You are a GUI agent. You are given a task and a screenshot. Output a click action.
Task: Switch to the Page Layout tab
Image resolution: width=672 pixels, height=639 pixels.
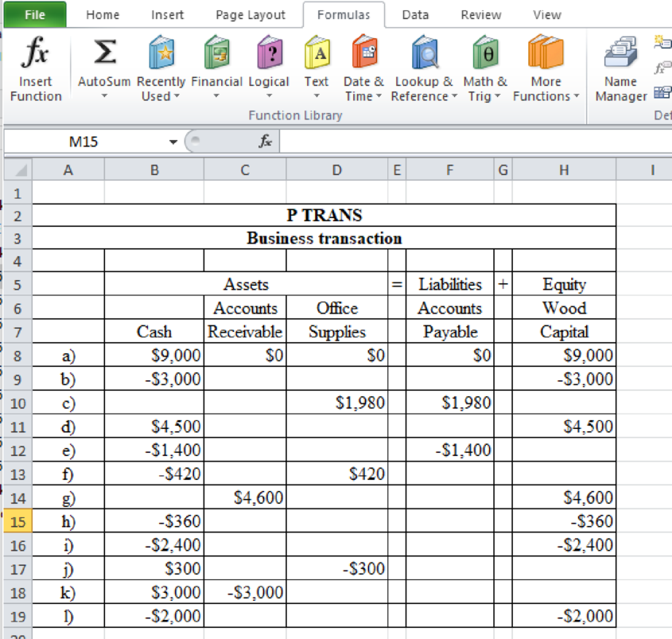pos(251,14)
